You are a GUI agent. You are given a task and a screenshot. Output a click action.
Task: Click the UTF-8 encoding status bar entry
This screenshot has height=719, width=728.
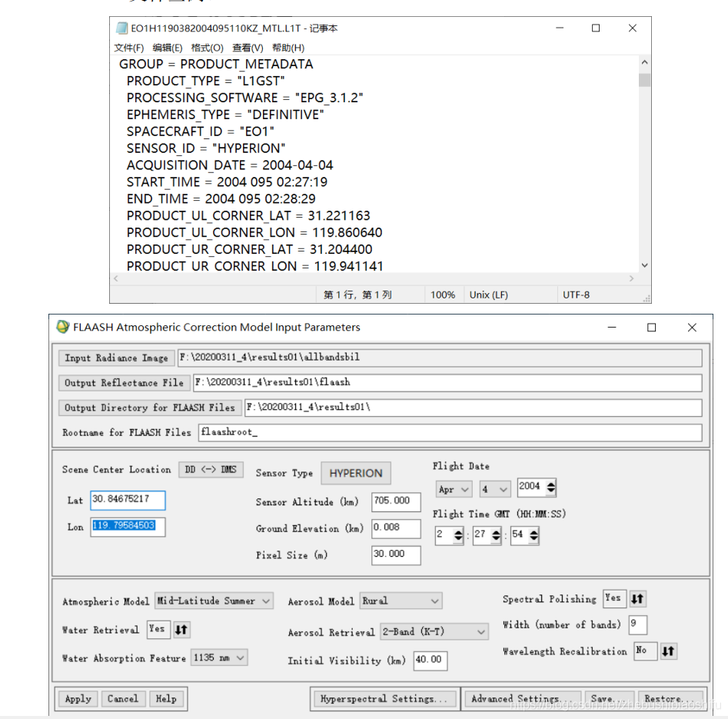(577, 295)
